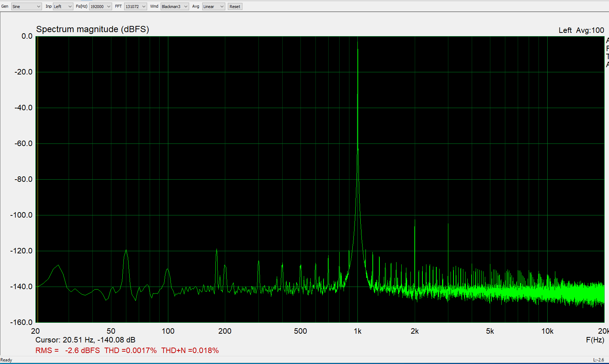Open the Inp channel dropdown
This screenshot has width=609, height=364.
coord(63,7)
